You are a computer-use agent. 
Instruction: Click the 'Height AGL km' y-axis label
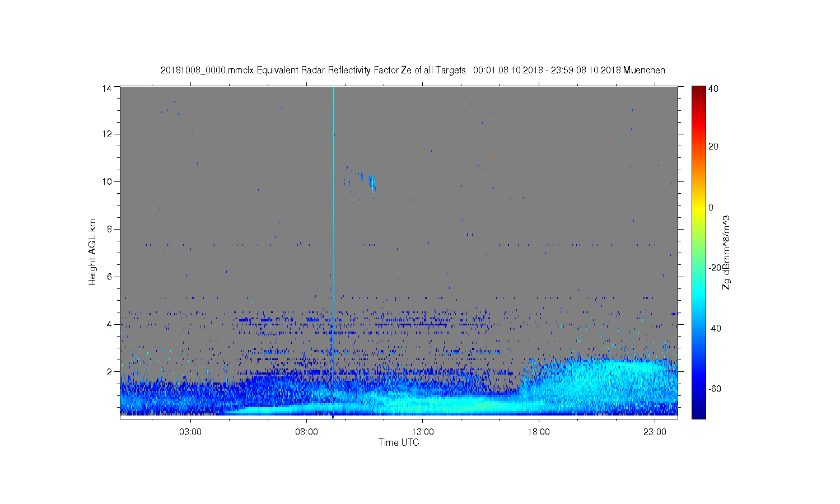tap(92, 253)
